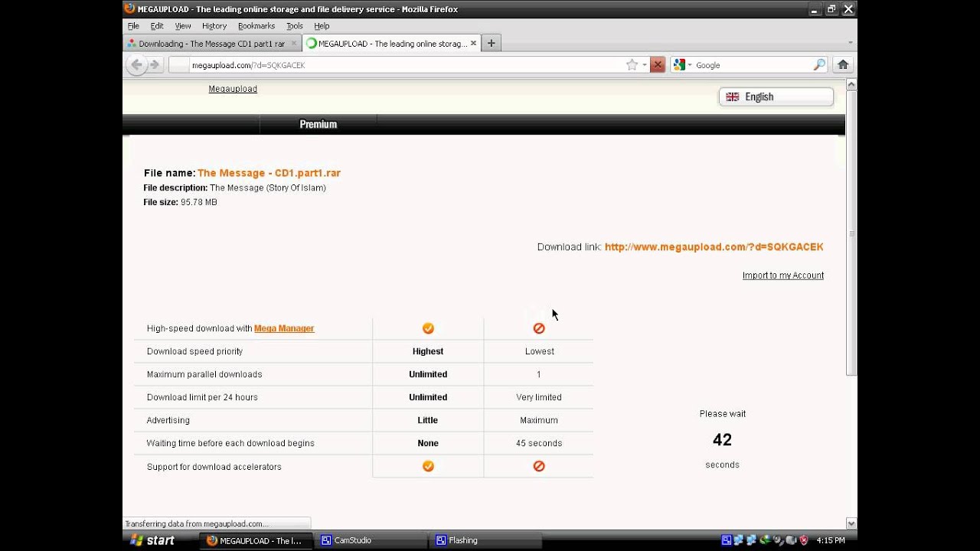
Task: Click the "Little" advertising cell
Action: [428, 420]
